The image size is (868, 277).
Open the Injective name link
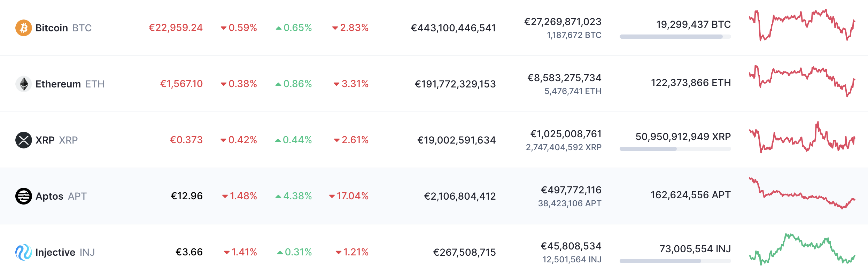click(x=55, y=252)
